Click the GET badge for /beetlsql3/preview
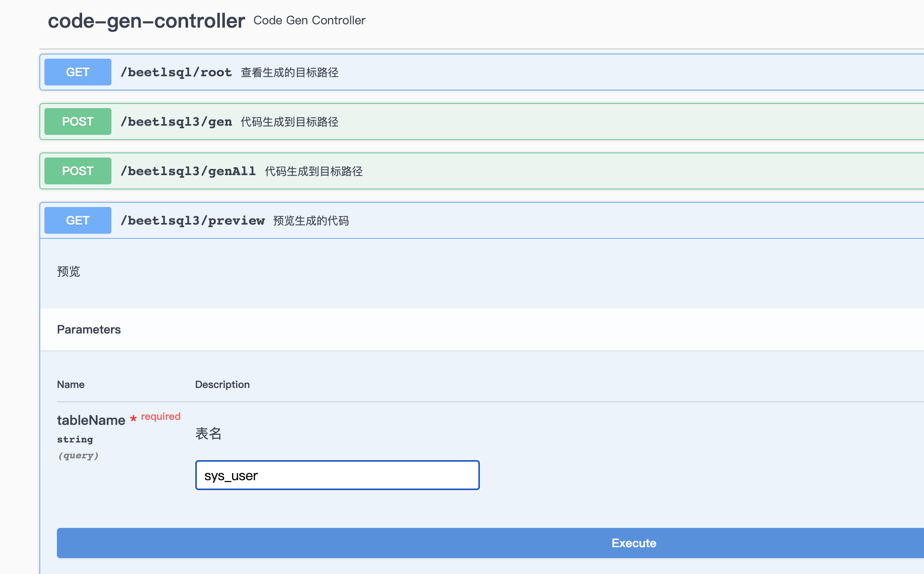Image resolution: width=924 pixels, height=574 pixels. pyautogui.click(x=77, y=220)
